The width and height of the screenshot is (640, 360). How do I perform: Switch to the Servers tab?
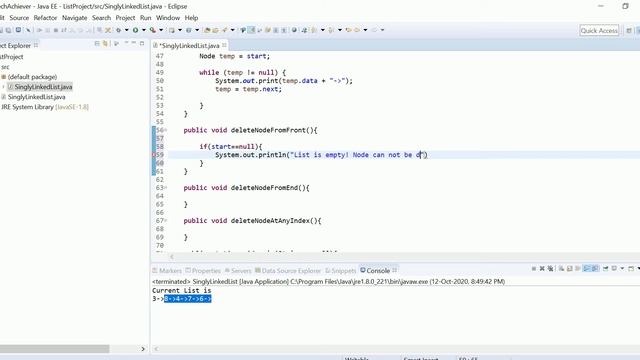[x=238, y=271]
